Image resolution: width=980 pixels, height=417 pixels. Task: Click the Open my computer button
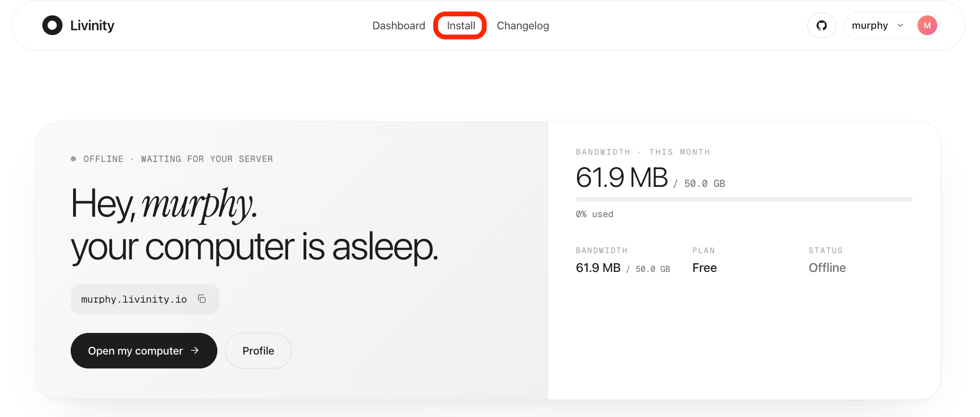tap(144, 351)
